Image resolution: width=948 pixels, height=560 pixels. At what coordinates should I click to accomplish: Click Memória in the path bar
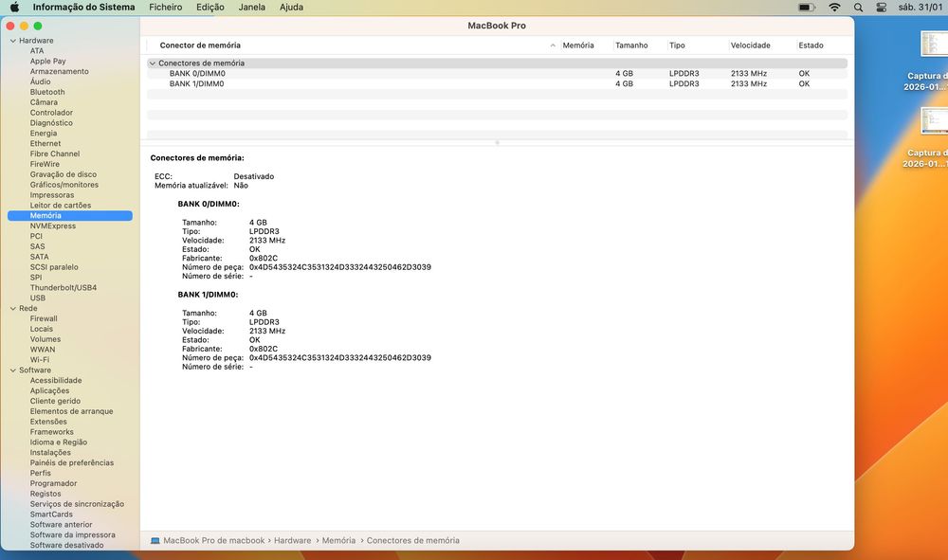tap(338, 541)
